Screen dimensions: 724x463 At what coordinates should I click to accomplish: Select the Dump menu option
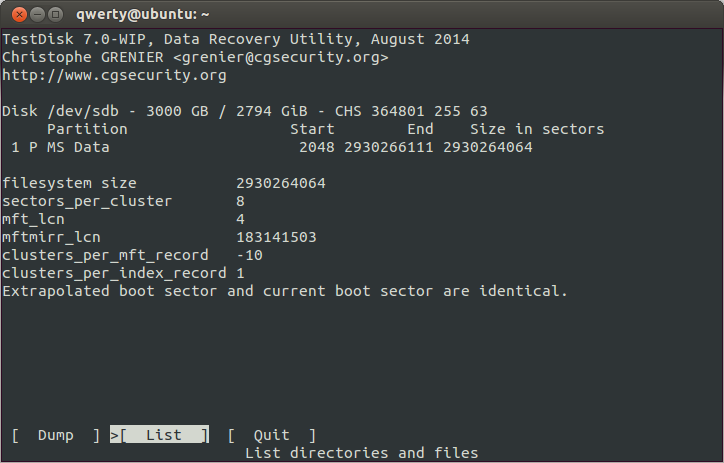coord(55,435)
